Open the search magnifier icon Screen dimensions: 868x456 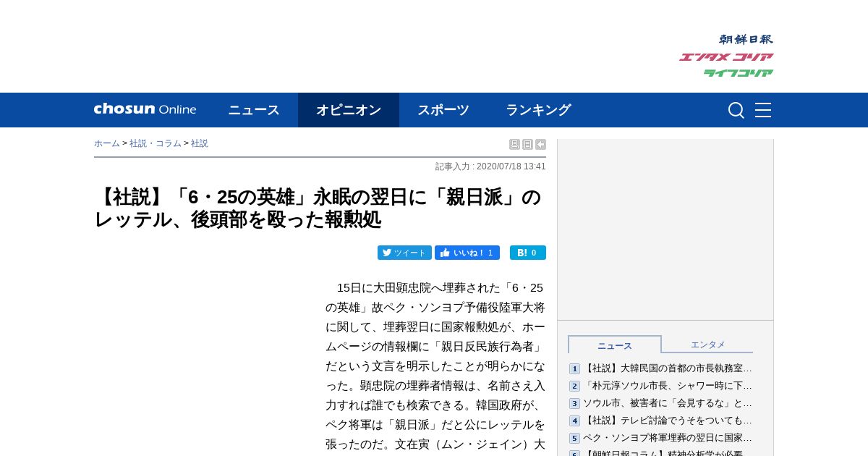(x=736, y=110)
